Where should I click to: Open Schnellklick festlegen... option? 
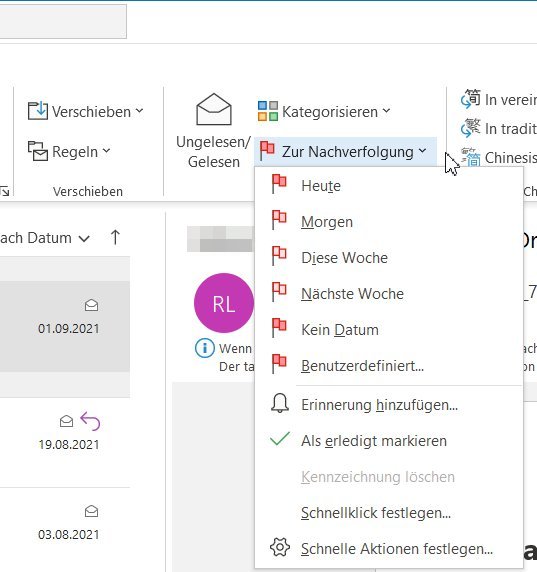[389, 513]
